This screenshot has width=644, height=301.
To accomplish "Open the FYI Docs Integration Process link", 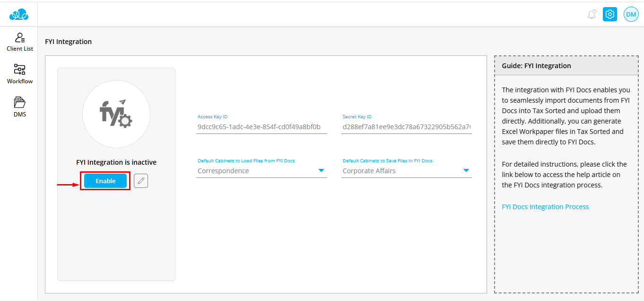I will (545, 207).
